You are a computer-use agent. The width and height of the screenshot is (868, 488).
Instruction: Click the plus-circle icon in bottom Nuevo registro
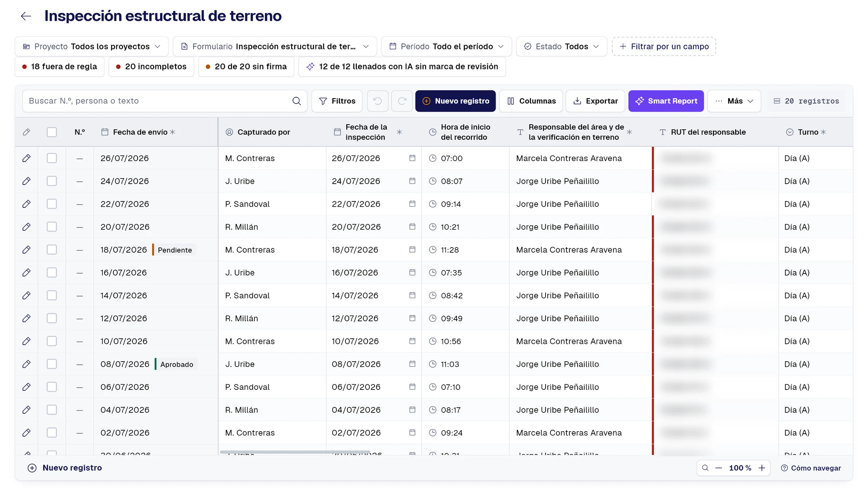click(32, 468)
